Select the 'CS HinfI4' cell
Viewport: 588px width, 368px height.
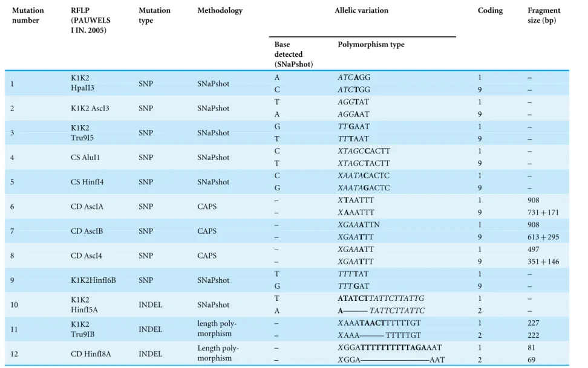point(87,182)
